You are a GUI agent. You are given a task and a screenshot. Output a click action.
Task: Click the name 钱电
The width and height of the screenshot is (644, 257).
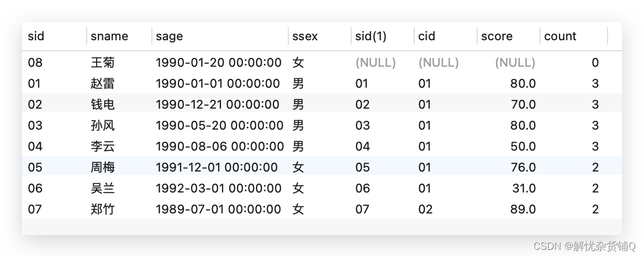[103, 105]
